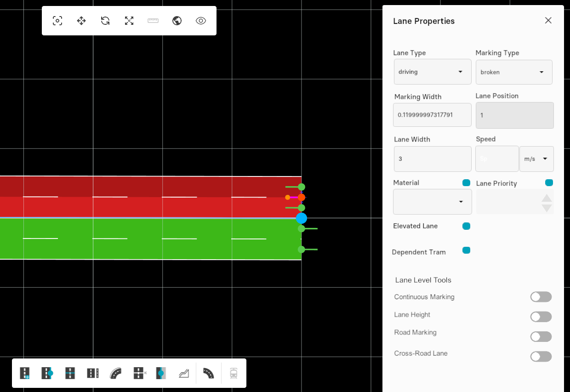Open the Lane Type dropdown
The image size is (570, 392).
click(x=432, y=72)
